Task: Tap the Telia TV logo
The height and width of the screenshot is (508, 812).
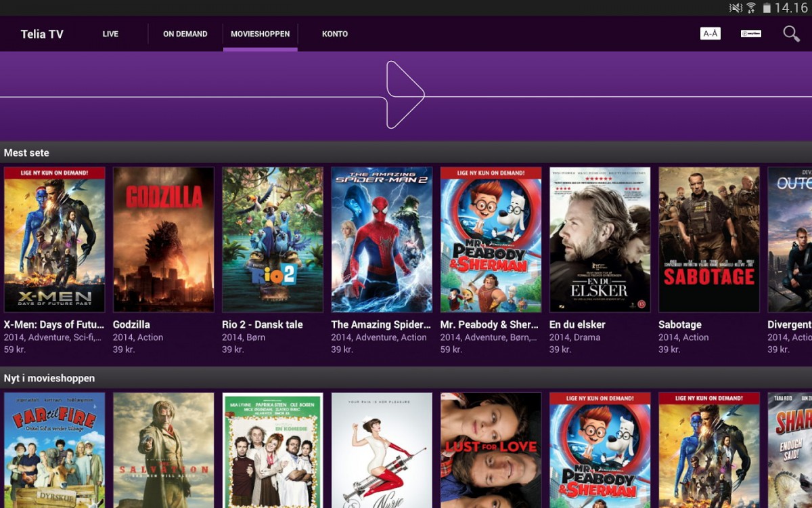Action: [42, 34]
